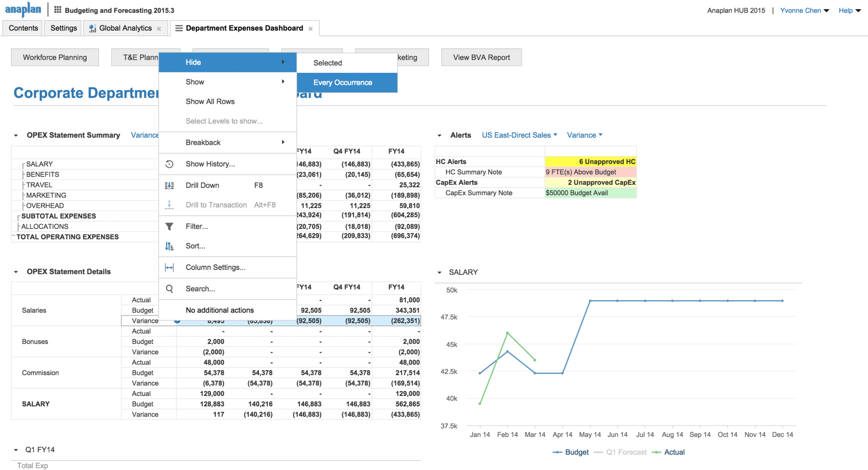Image resolution: width=868 pixels, height=470 pixels.
Task: Click the Sort icon in context menu
Action: tap(169, 246)
